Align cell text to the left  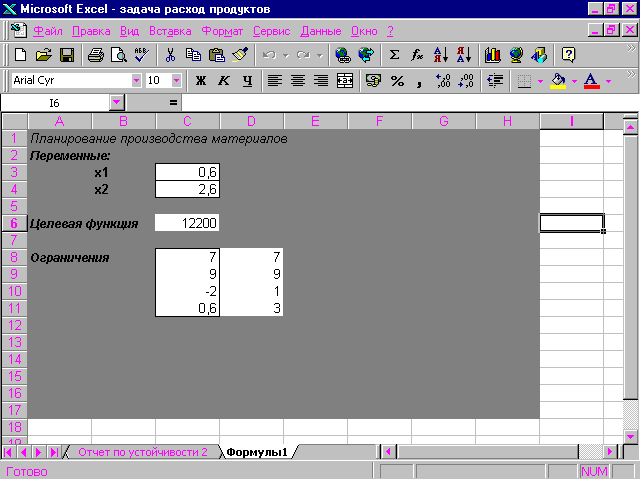point(275,80)
